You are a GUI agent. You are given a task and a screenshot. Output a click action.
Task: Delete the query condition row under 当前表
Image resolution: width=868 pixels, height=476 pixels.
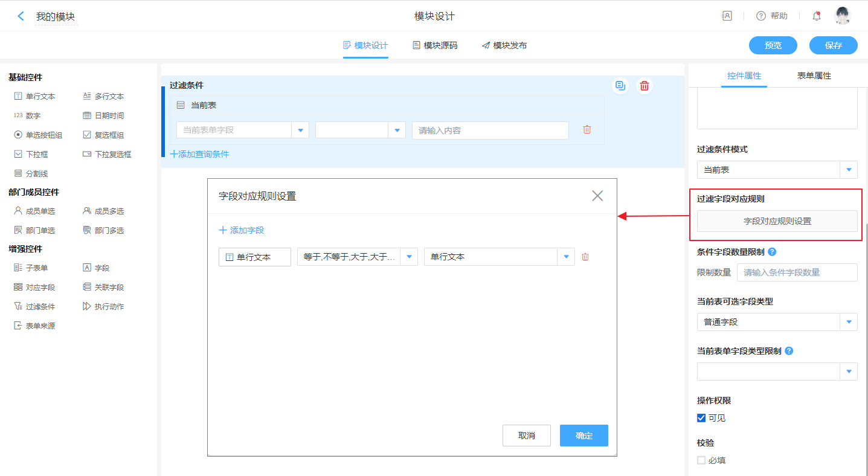(587, 130)
